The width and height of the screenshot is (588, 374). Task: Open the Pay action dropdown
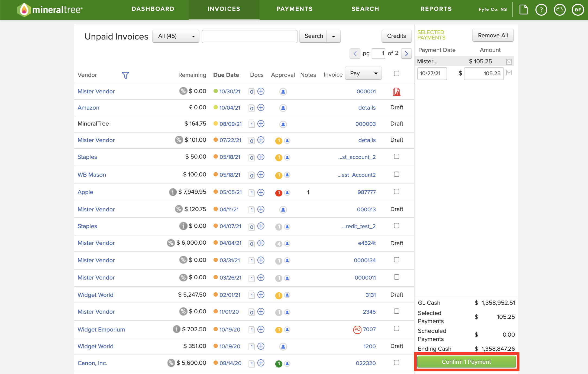coord(363,73)
